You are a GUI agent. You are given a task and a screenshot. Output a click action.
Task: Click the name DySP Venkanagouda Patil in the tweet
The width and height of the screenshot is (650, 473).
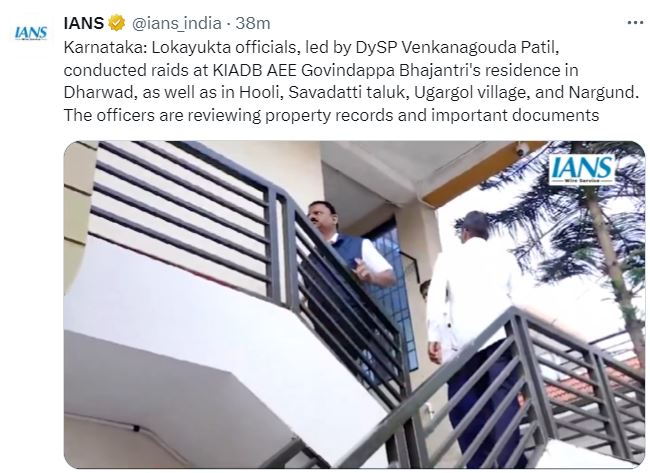tap(457, 48)
